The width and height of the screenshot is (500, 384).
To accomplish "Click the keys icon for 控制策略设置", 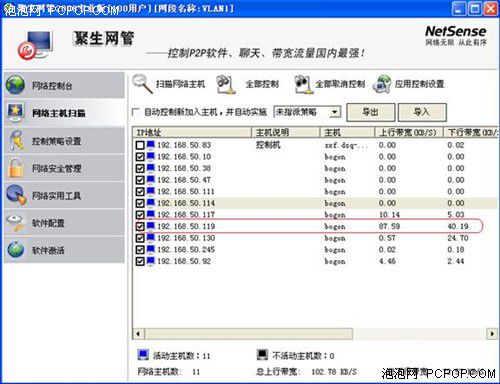I will coord(16,140).
